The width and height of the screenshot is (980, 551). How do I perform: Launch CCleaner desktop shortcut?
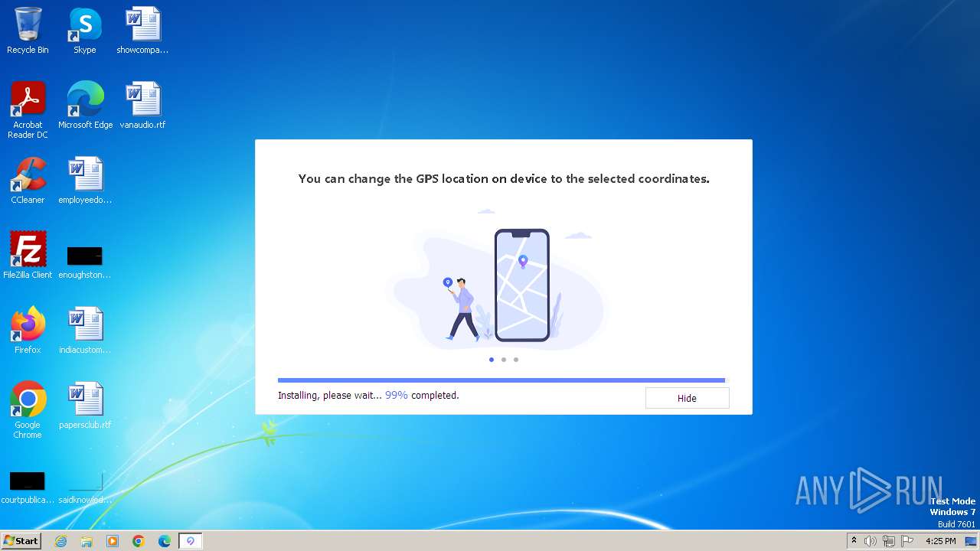pyautogui.click(x=28, y=180)
